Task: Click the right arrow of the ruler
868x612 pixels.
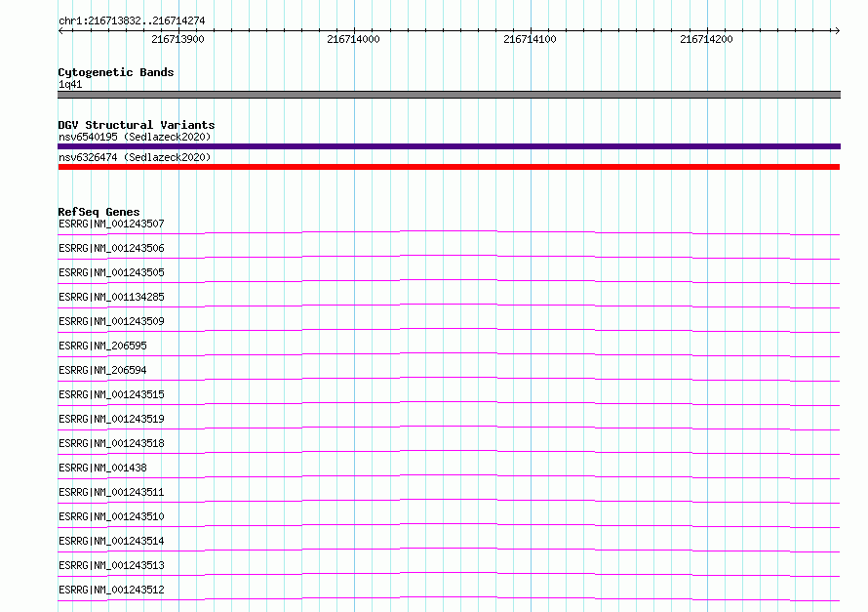Action: pos(837,30)
